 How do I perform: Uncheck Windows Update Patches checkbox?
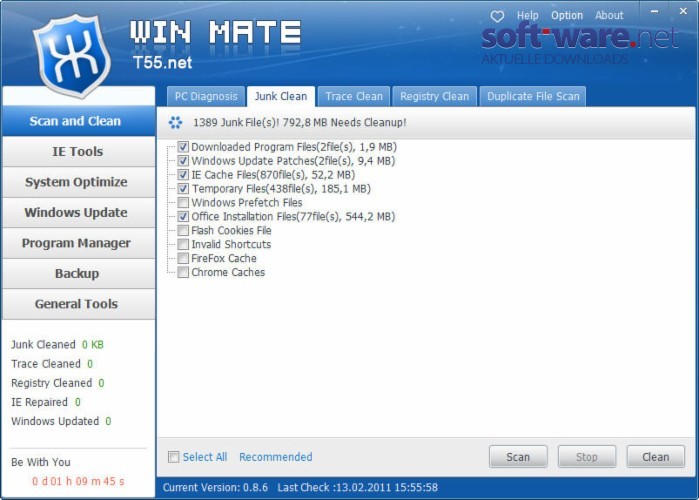pyautogui.click(x=183, y=161)
